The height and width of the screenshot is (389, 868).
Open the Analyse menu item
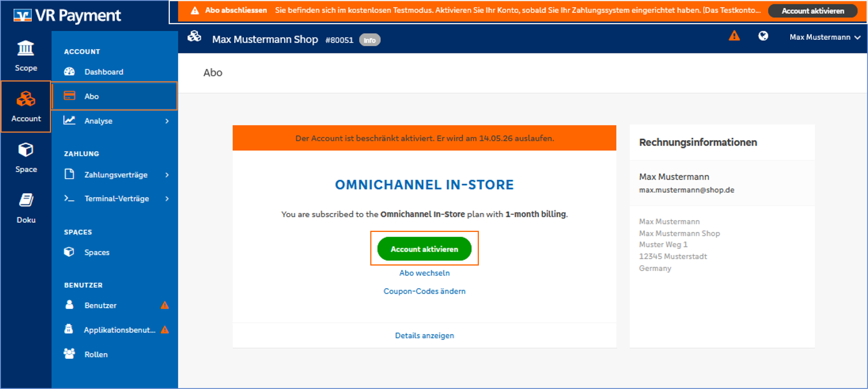115,121
